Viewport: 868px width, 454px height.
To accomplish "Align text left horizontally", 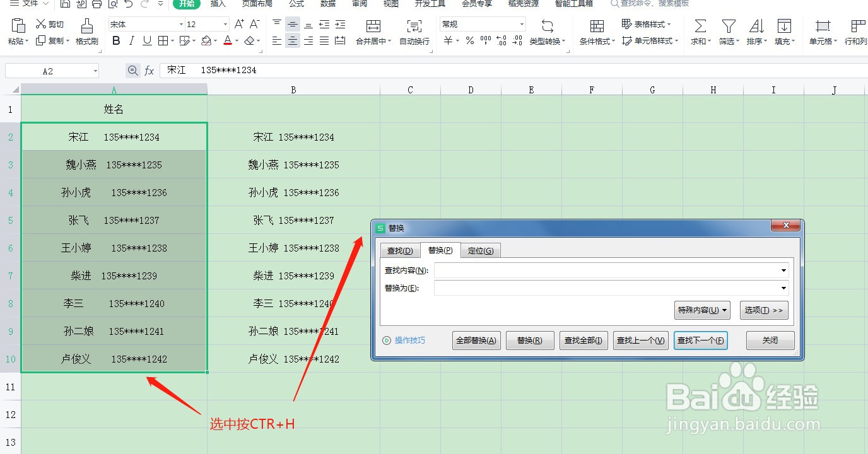I will 277,40.
